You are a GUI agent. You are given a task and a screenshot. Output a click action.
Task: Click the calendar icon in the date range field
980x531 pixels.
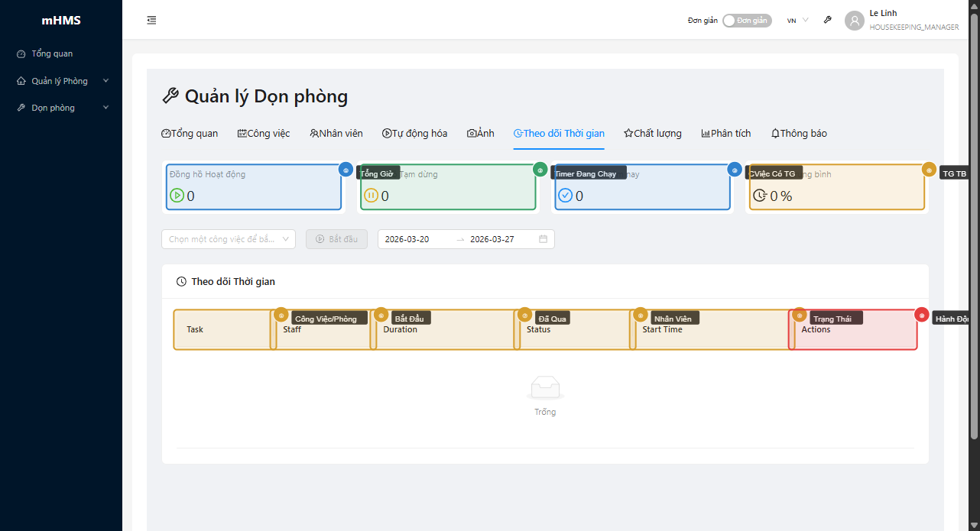pos(543,239)
